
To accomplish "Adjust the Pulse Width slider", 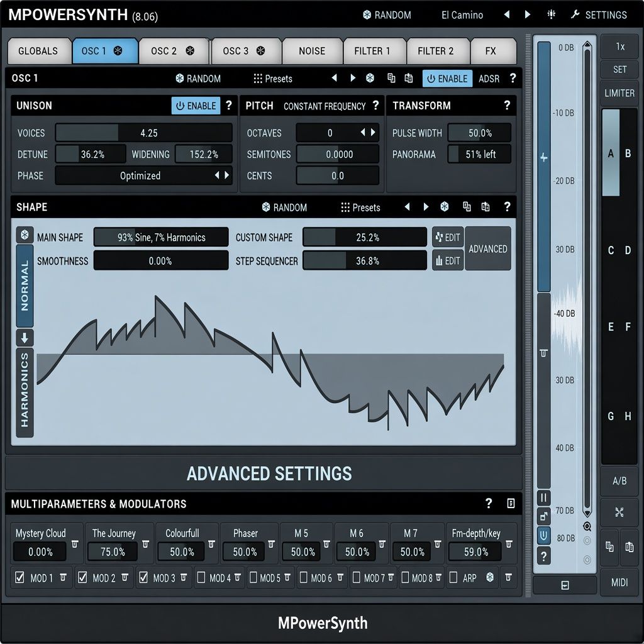I will (x=480, y=133).
